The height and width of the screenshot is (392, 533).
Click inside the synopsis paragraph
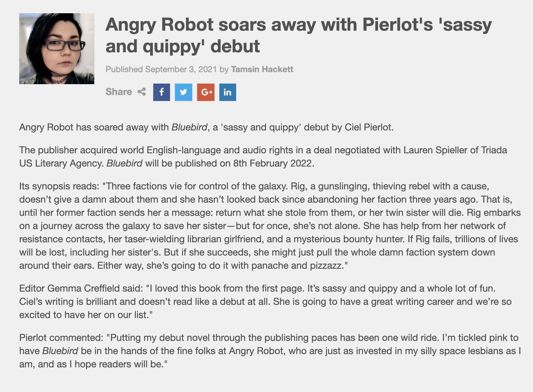tap(270, 226)
